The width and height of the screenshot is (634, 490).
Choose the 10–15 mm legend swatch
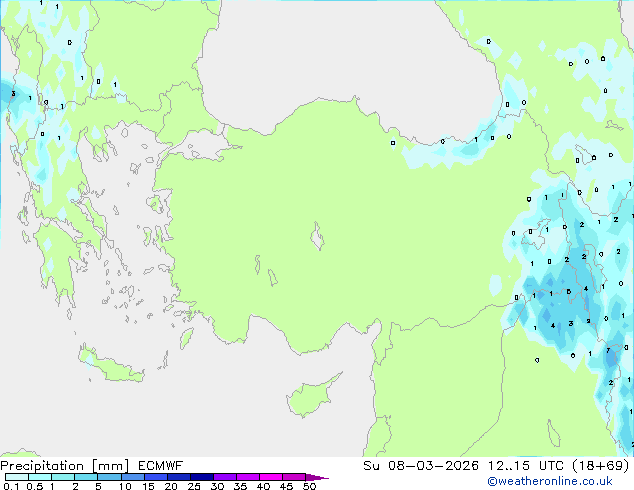click(x=133, y=477)
